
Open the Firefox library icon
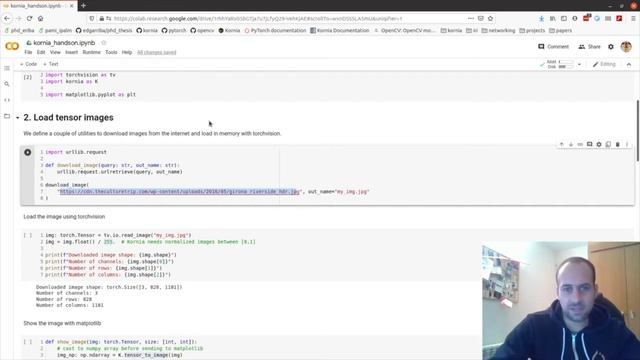coord(552,18)
